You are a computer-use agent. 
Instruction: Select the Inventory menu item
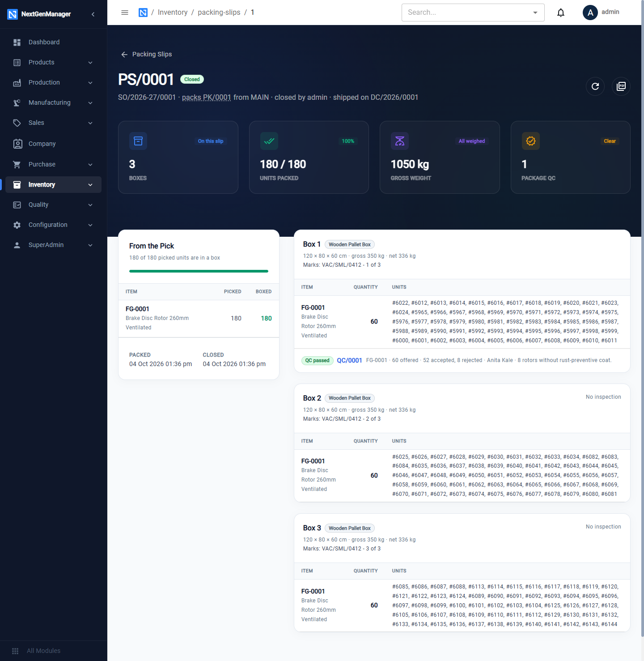click(x=53, y=185)
